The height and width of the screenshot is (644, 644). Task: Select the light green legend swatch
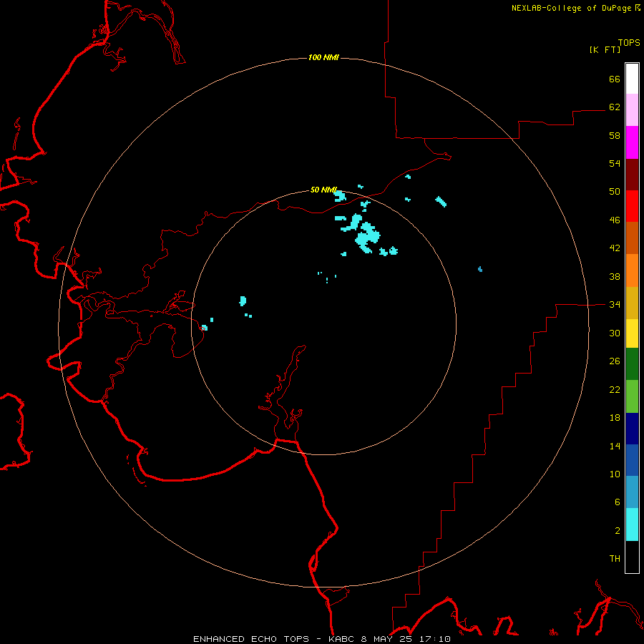(x=632, y=396)
